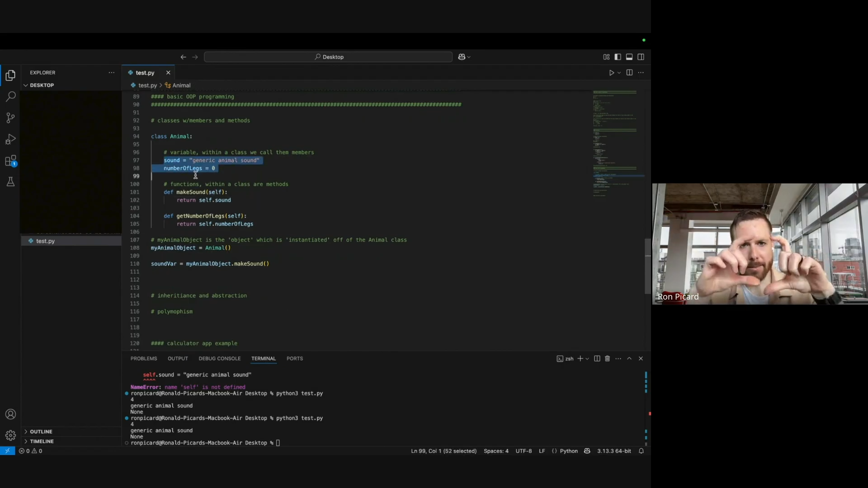Switch to the Problems panel tab
This screenshot has height=488, width=868.
point(144,358)
